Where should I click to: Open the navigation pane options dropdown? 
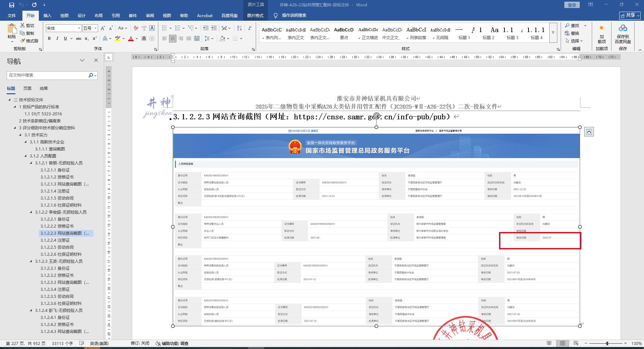pyautogui.click(x=82, y=60)
